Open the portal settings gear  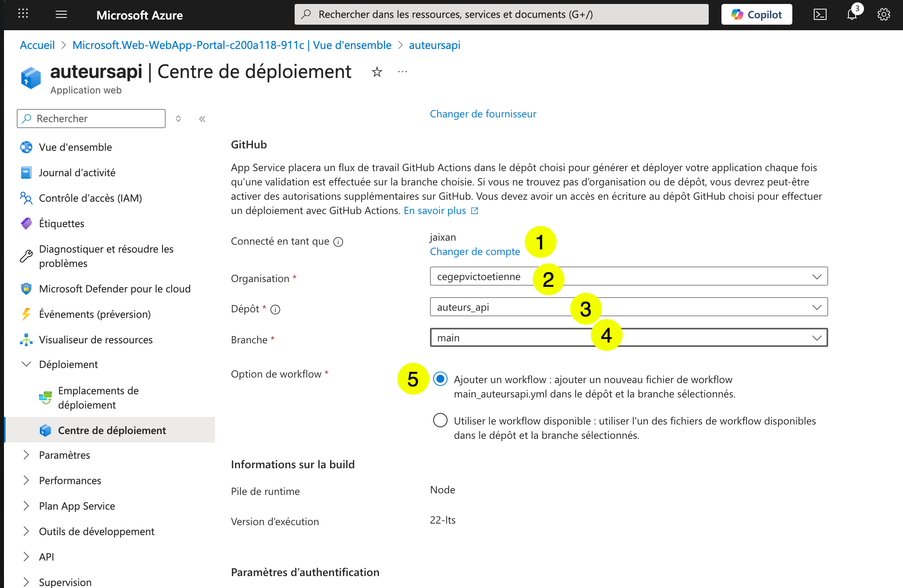pos(883,14)
